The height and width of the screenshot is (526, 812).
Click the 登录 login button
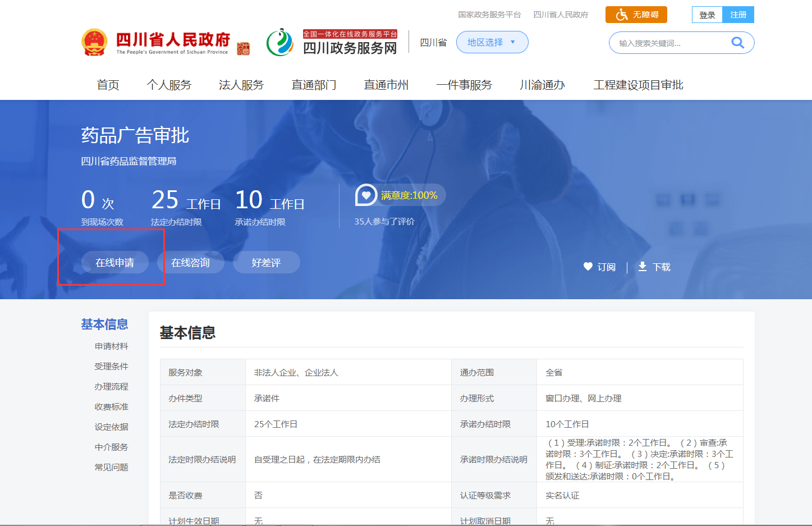pos(707,15)
